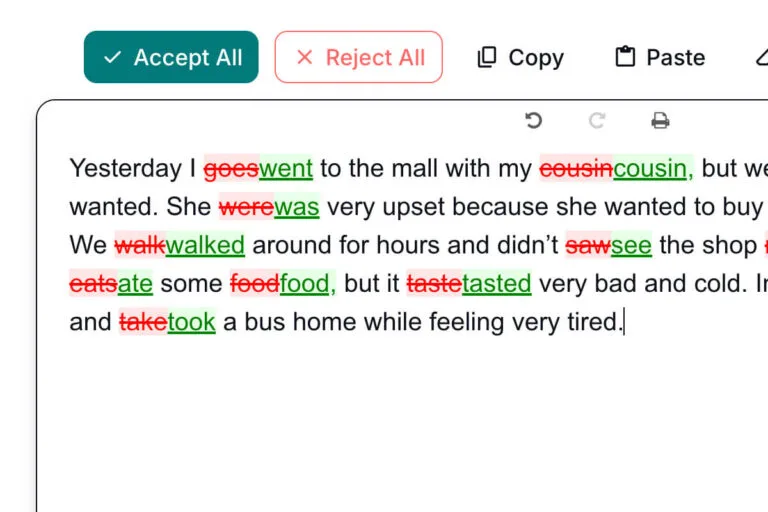Click the deleted red word "saw"

coord(588,245)
